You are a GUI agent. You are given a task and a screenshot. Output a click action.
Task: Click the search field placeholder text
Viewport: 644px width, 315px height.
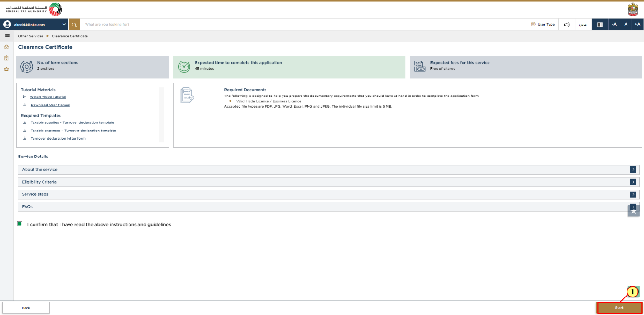[x=107, y=24]
